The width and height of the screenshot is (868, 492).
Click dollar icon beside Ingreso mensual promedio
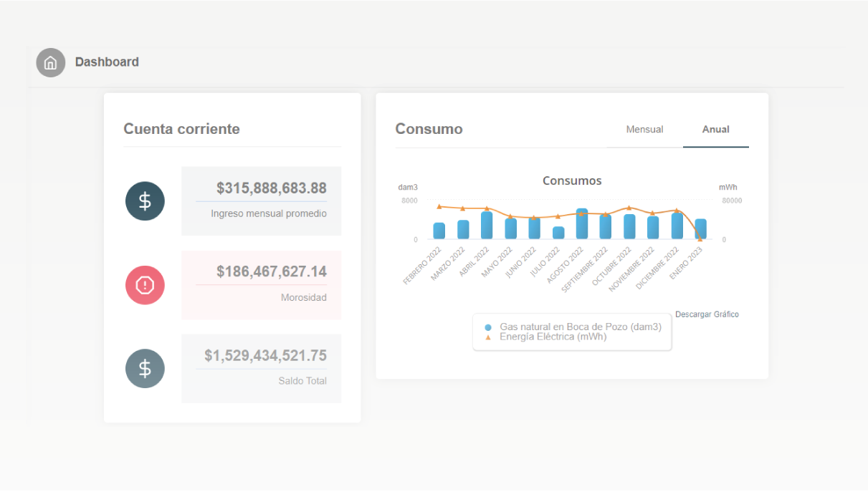(145, 201)
